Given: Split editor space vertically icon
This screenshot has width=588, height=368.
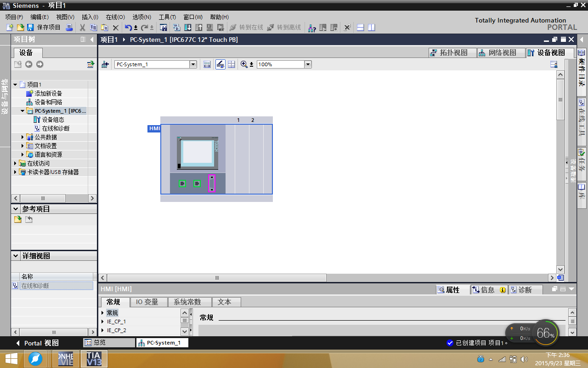Looking at the screenshot, I should 371,28.
